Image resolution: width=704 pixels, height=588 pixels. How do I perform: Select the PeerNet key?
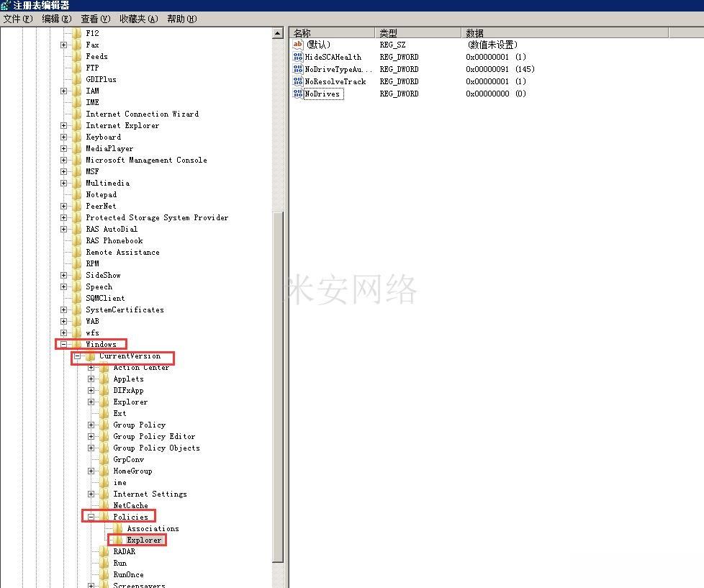tap(101, 206)
